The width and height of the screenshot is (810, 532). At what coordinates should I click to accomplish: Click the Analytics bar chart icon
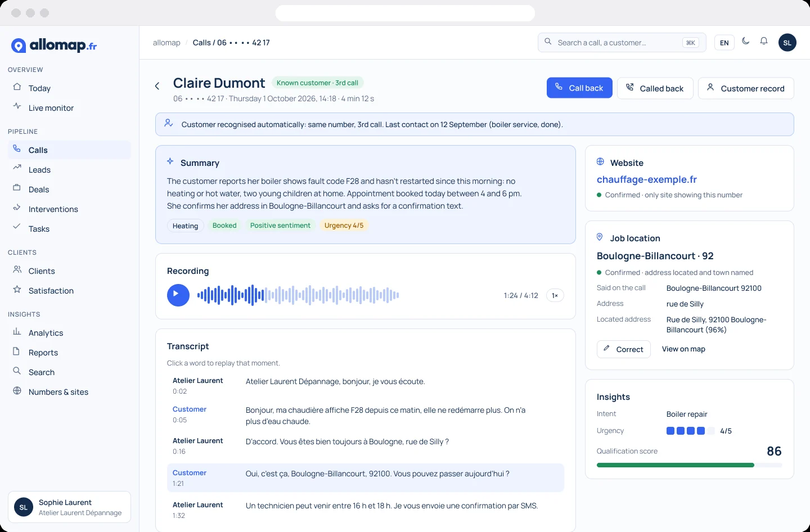tap(17, 332)
